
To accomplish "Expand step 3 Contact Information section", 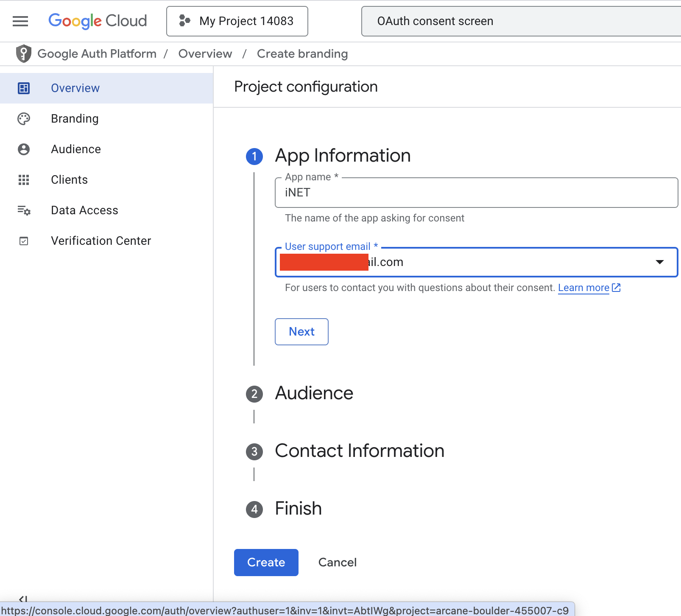I will point(360,451).
